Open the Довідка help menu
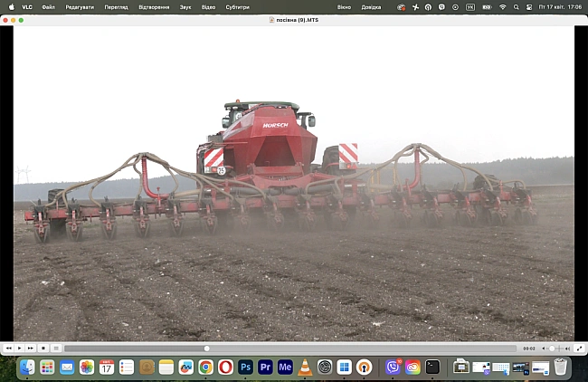The height and width of the screenshot is (382, 588). click(x=371, y=6)
